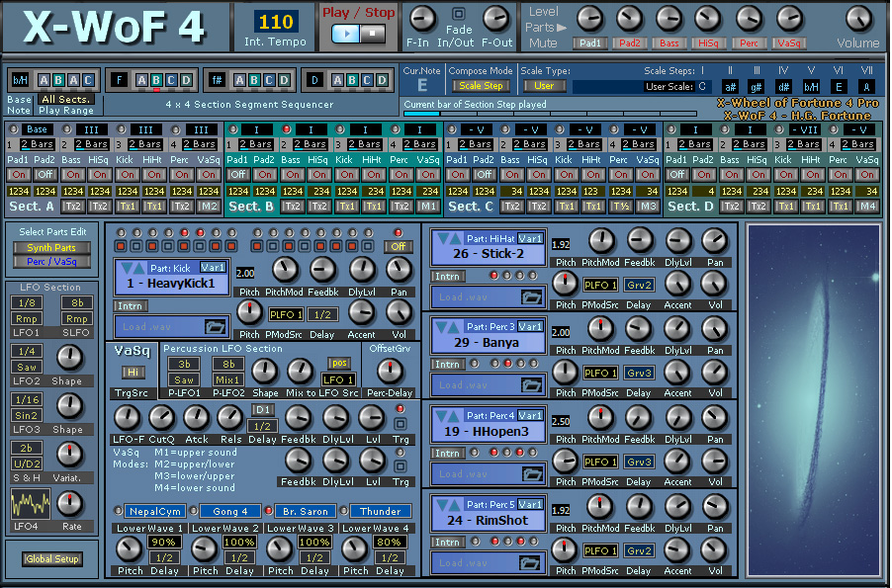Open the file folder icon for Kick wav
This screenshot has width=892, height=588.
[x=215, y=326]
